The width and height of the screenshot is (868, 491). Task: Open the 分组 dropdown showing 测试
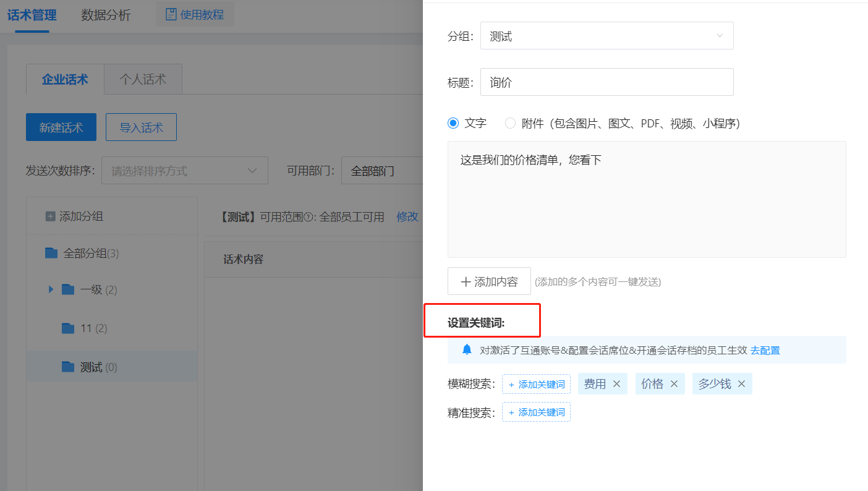pos(607,36)
